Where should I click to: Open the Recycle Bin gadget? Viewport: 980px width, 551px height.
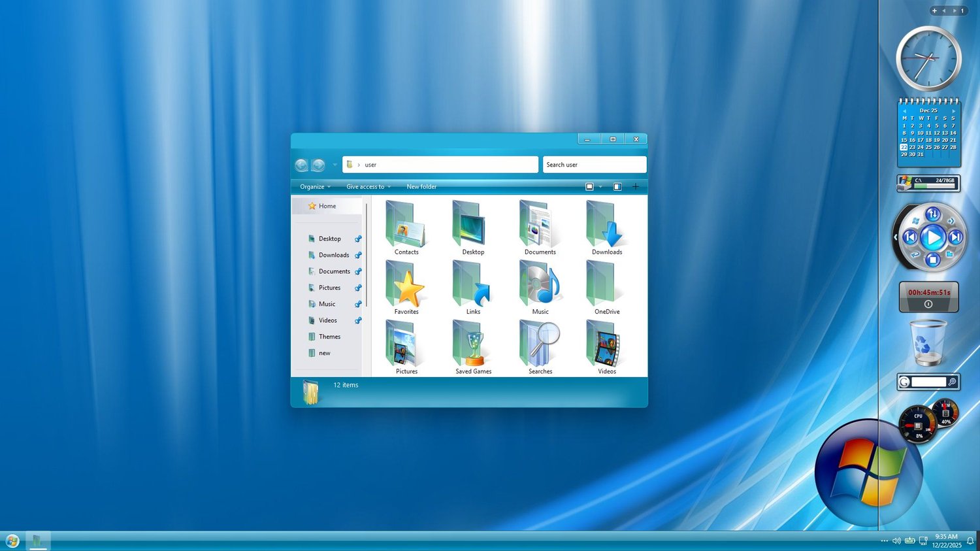point(928,342)
